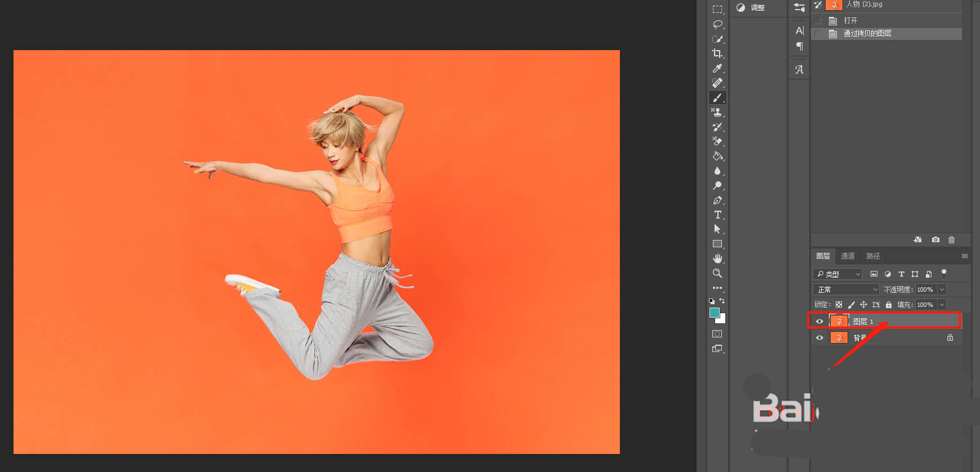Screen dimensions: 980x472
Task: Select the Horizontal Type tool
Action: pyautogui.click(x=717, y=215)
